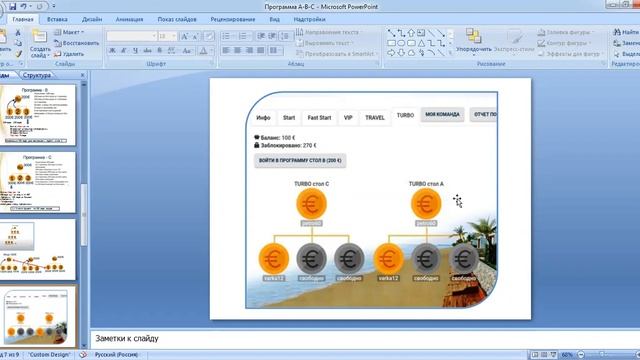Toggle text shadow formatting
The height and width of the screenshot is (360, 640).
tap(160, 51)
